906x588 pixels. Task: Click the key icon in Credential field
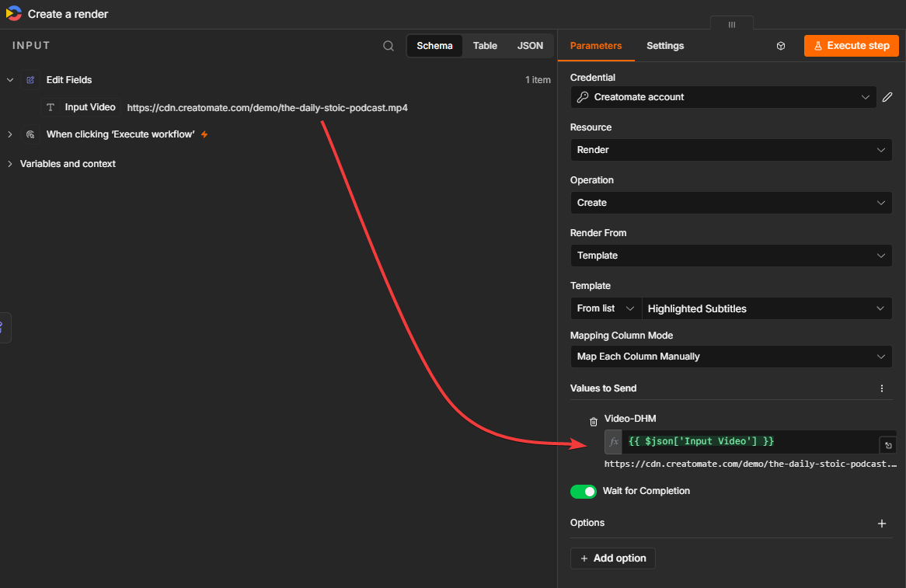pos(583,97)
